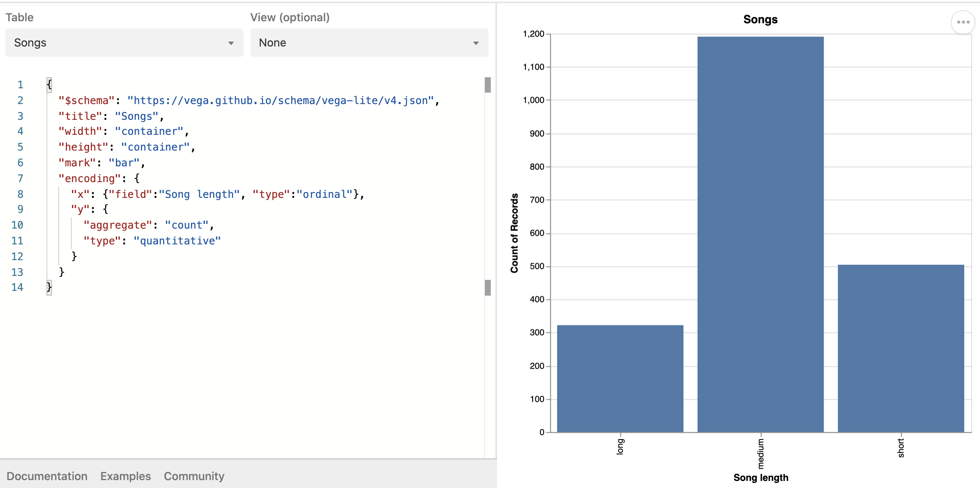This screenshot has width=980, height=488.
Task: Click the short song length bar
Action: tap(900, 349)
